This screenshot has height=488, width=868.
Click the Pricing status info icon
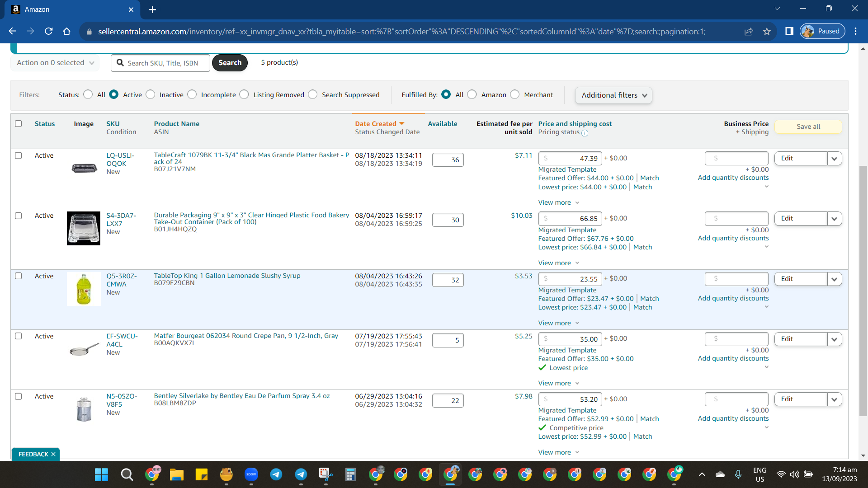tap(585, 133)
